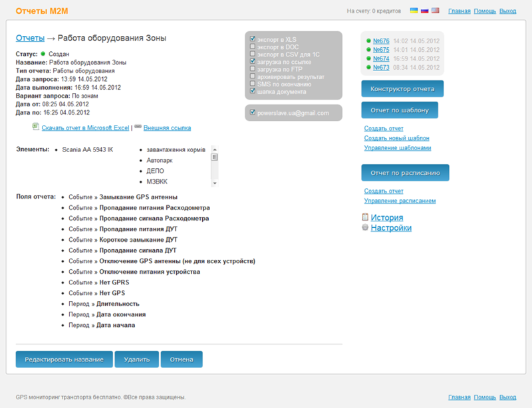The image size is (532, 408).
Task: Toggle загрузка по ссылке checkbox
Action: tap(253, 61)
